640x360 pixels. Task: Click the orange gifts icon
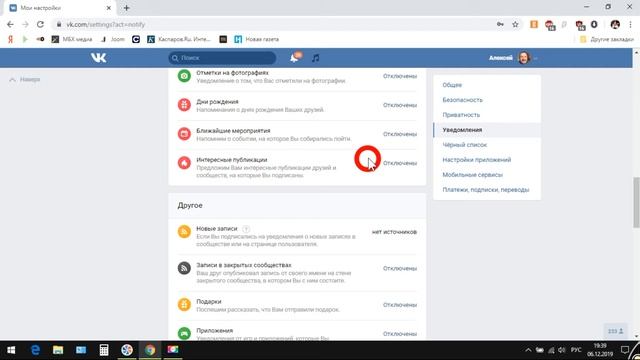pyautogui.click(x=184, y=304)
